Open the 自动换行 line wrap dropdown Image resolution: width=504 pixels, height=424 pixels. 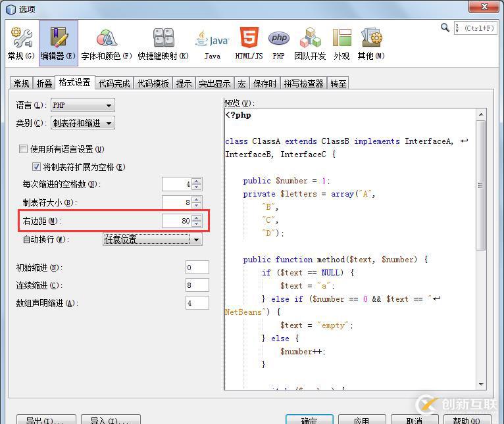click(x=153, y=239)
